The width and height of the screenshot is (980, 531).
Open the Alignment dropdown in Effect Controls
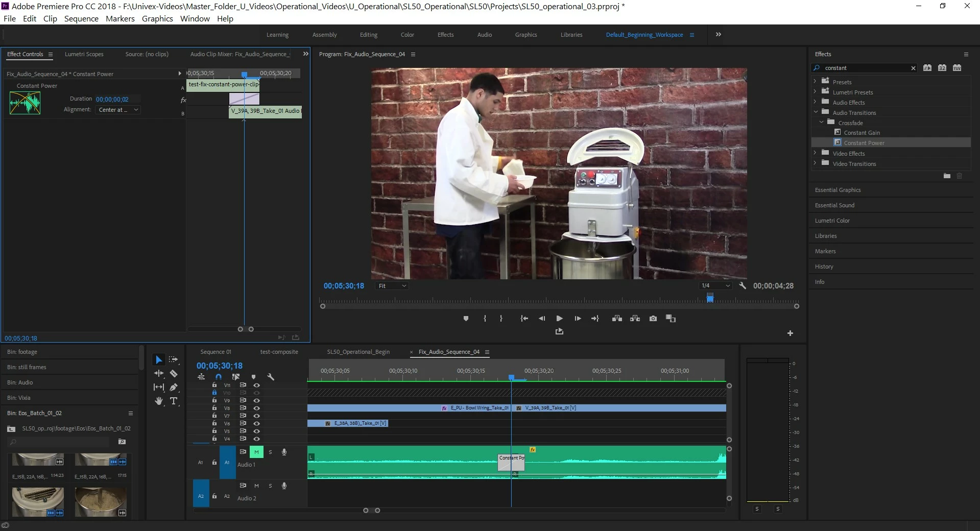[118, 110]
